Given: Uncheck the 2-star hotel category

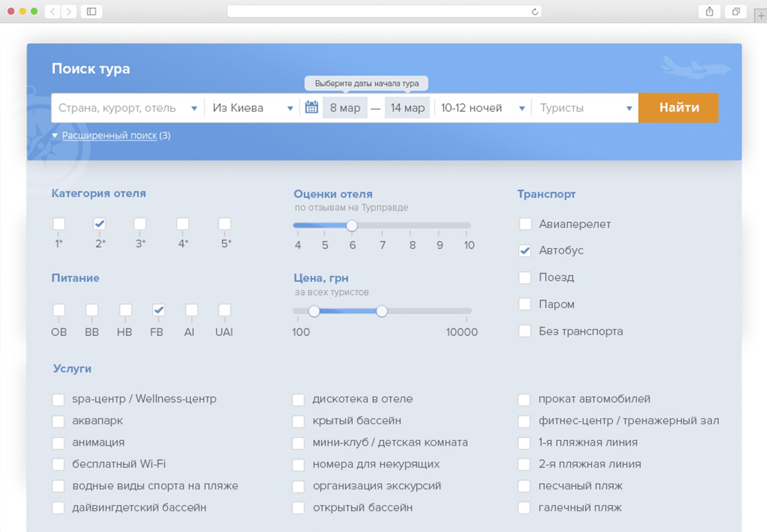Looking at the screenshot, I should coord(100,223).
